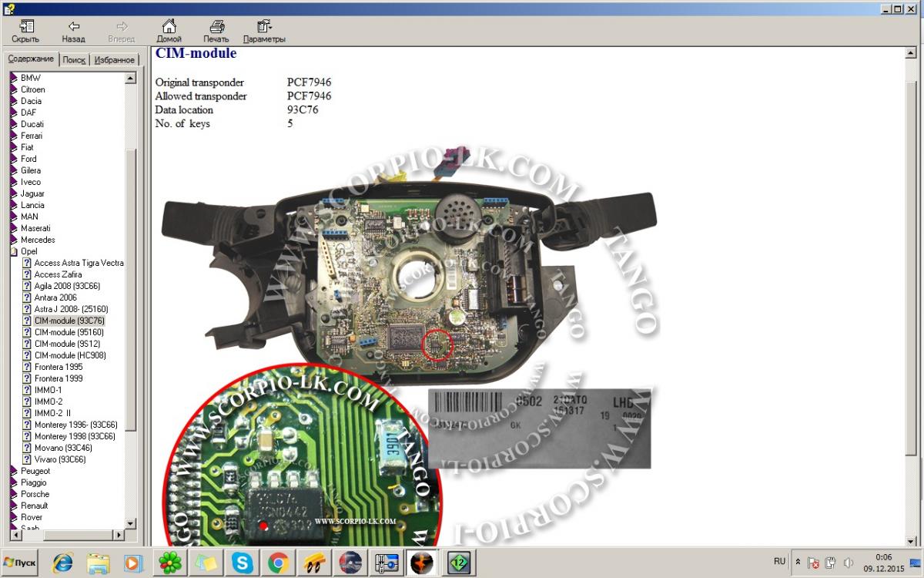924x578 pixels.
Task: Expand the Ford book entry
Action: coord(28,159)
